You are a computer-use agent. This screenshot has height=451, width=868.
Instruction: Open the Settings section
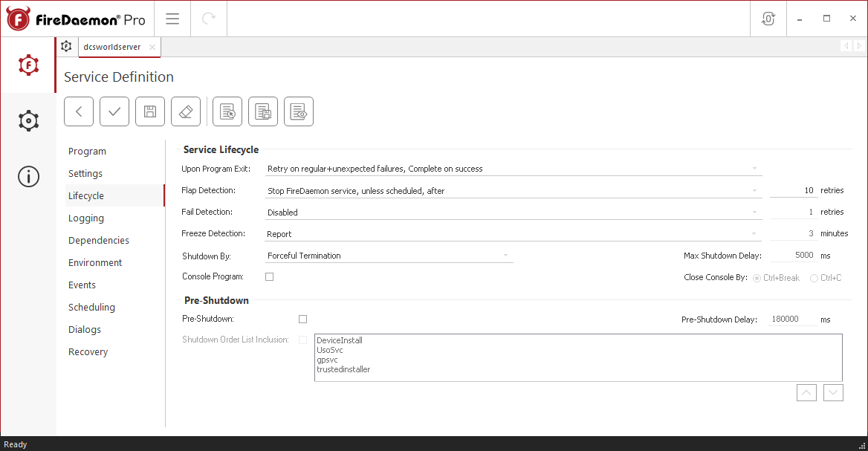tap(85, 173)
